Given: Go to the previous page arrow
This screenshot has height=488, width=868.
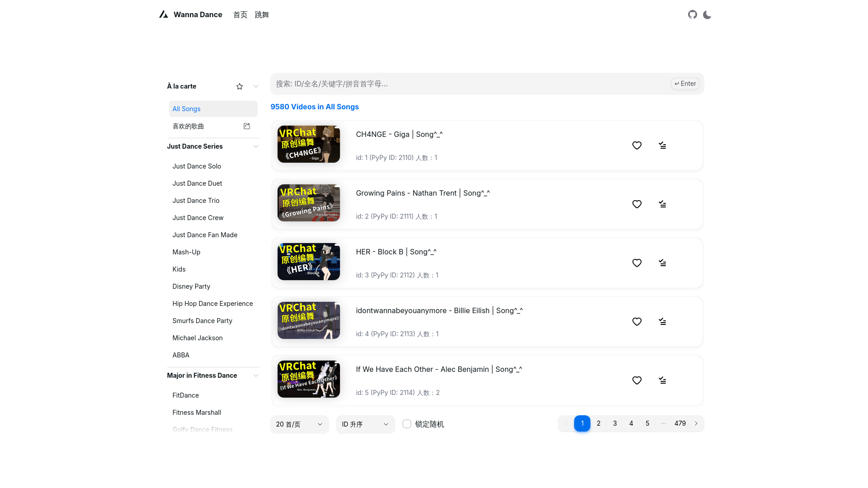Looking at the screenshot, I should tap(566, 423).
